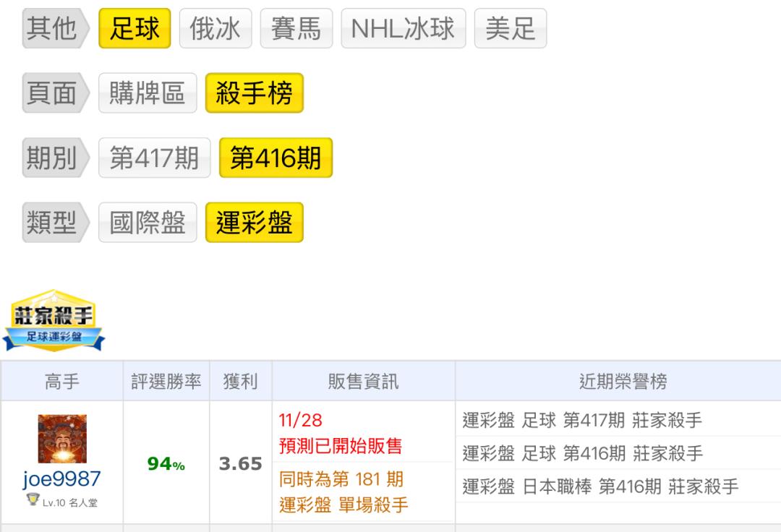The image size is (781, 532).
Task: Choose period 第416期
Action: (276, 158)
